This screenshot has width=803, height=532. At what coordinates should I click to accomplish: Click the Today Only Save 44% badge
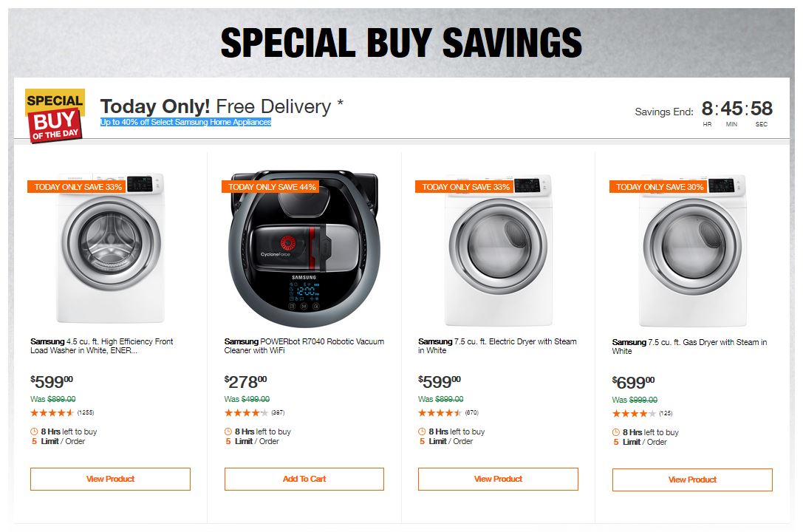[x=272, y=187]
